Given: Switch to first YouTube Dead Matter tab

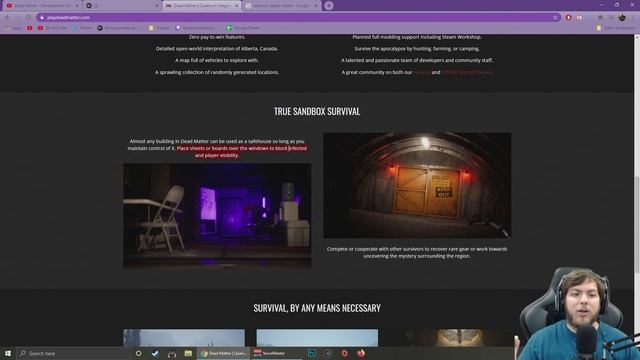Looking at the screenshot, I should [x=42, y=6].
